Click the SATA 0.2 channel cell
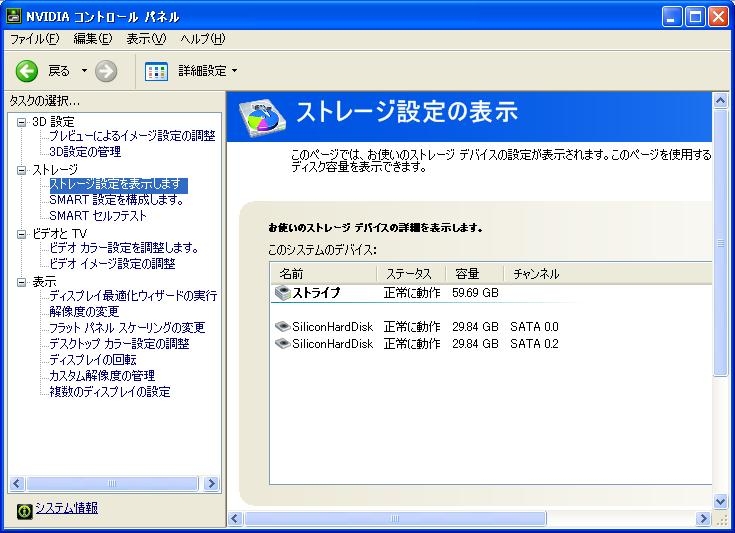Image resolution: width=735 pixels, height=533 pixels. pos(534,344)
